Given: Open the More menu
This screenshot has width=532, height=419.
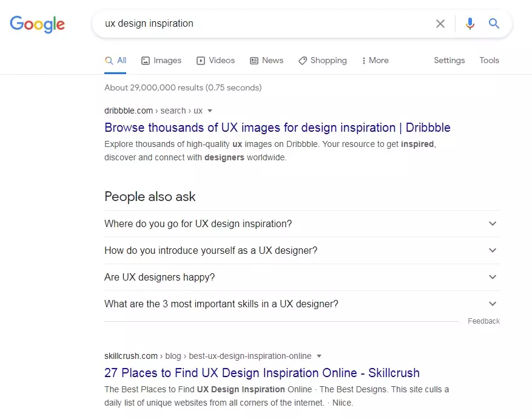Looking at the screenshot, I should [x=375, y=61].
